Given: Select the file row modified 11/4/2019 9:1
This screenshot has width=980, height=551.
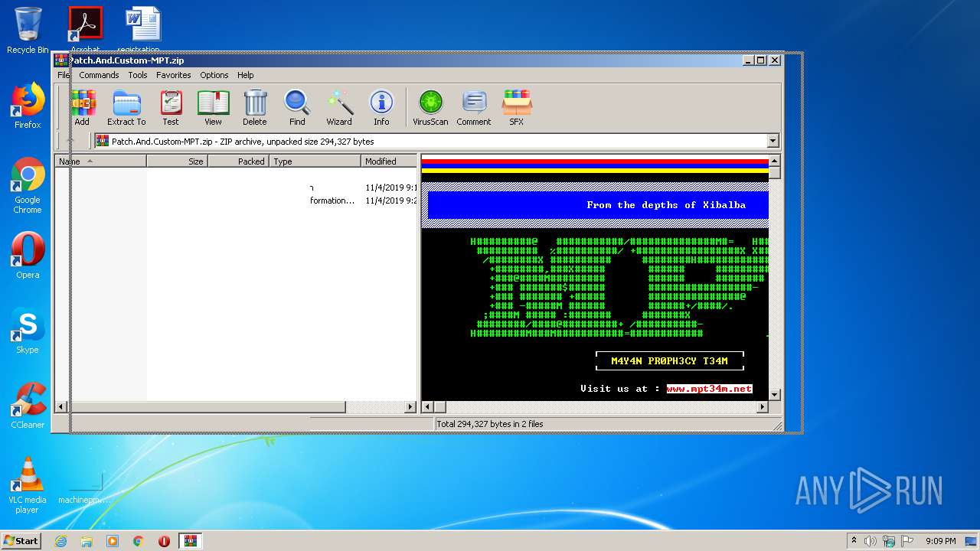Looking at the screenshot, I should (x=236, y=187).
